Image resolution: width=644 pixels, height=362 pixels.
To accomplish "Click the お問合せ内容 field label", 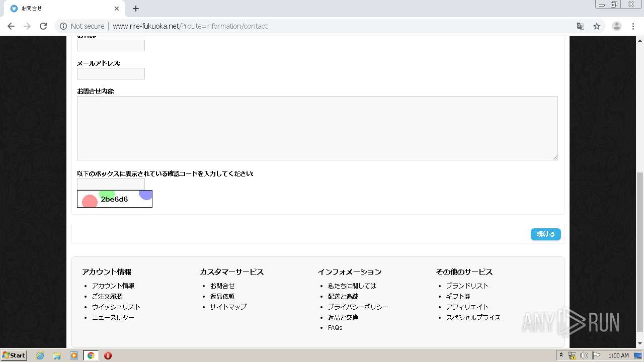I will click(96, 91).
